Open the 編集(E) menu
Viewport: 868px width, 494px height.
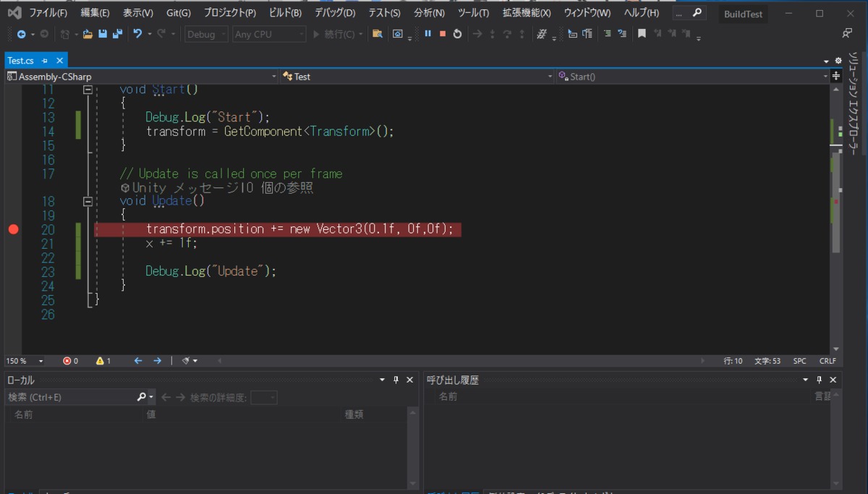pyautogui.click(x=95, y=13)
